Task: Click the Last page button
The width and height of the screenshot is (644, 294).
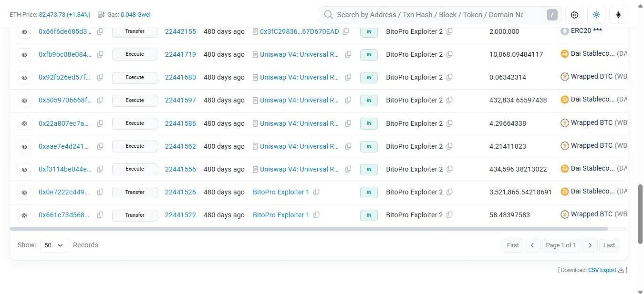Action: point(609,245)
